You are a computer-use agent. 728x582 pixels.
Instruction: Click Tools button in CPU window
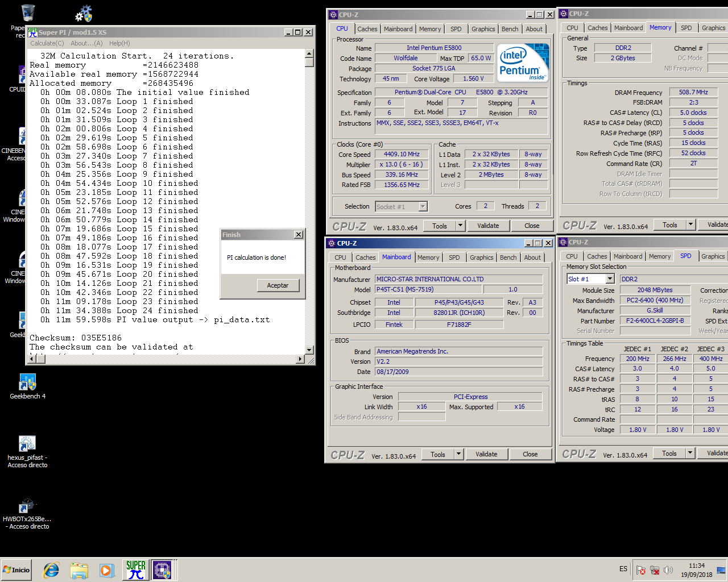[x=440, y=226]
